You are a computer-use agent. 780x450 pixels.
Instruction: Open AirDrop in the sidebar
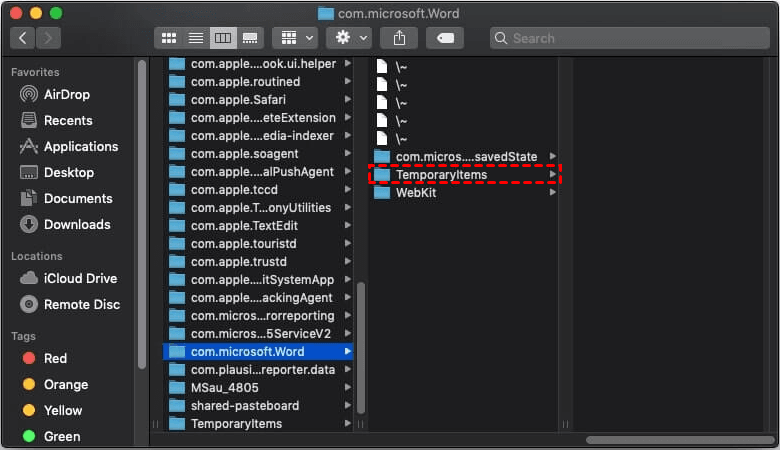(55, 94)
